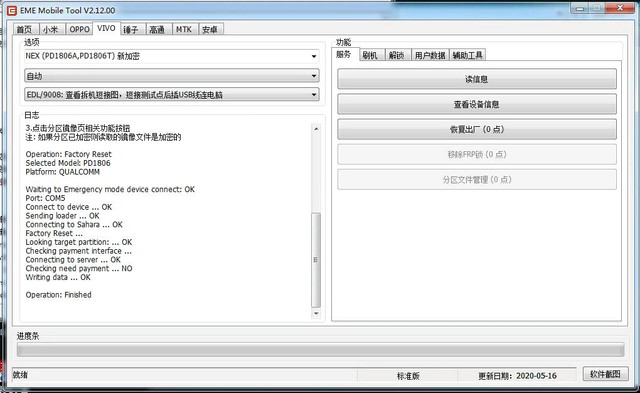The width and height of the screenshot is (640, 393).
Task: Click the log scrollbar up arrow
Action: tap(316, 129)
